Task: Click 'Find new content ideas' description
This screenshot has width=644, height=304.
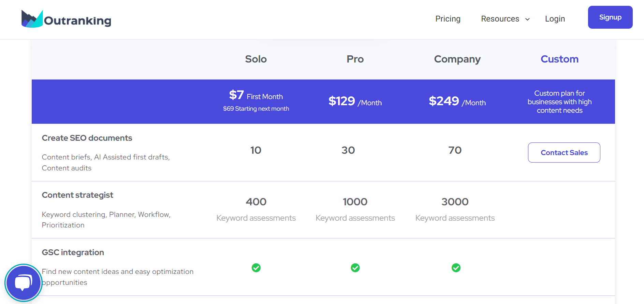Action: pos(118,277)
